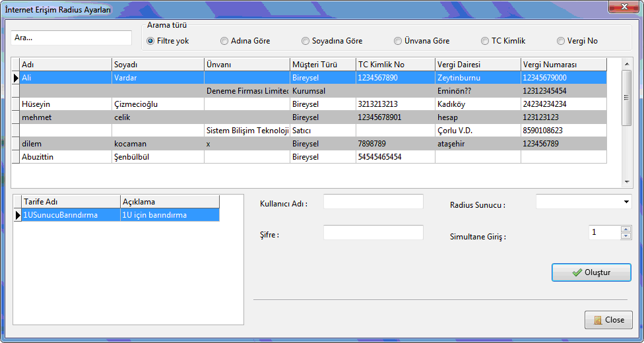Select the 1USunucuBarındırma tariff row
Viewport: 644px width, 343px height.
(71, 215)
